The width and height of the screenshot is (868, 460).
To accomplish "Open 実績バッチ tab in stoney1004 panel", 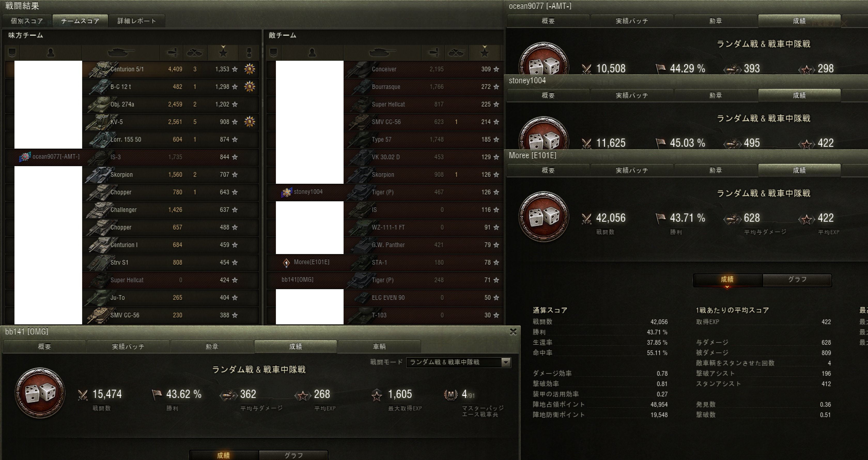I will pyautogui.click(x=632, y=95).
